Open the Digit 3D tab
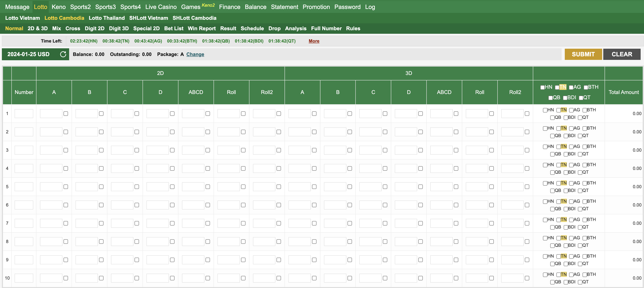This screenshot has width=644, height=288. coord(119,29)
